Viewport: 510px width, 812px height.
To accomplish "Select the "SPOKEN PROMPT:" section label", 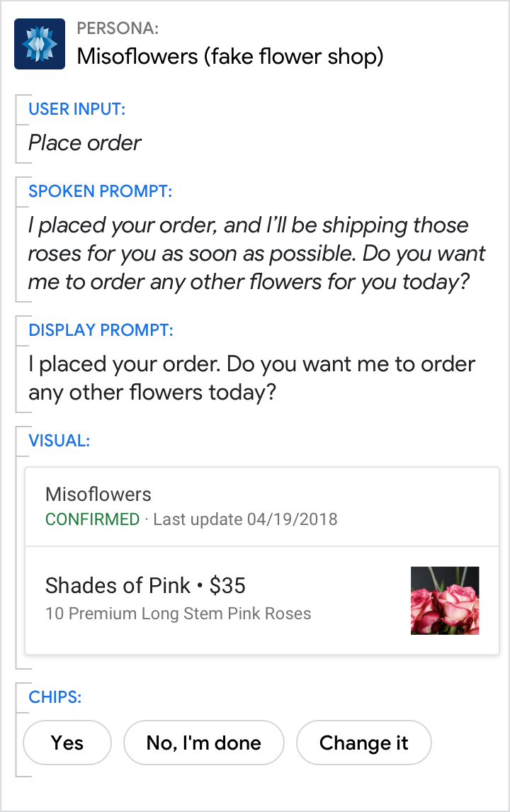I will 100,191.
